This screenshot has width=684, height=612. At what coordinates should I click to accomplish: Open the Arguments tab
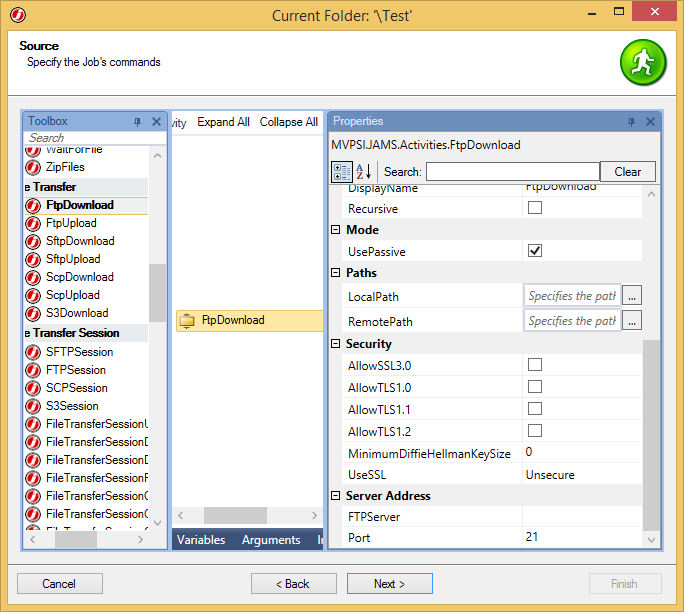pyautogui.click(x=271, y=540)
